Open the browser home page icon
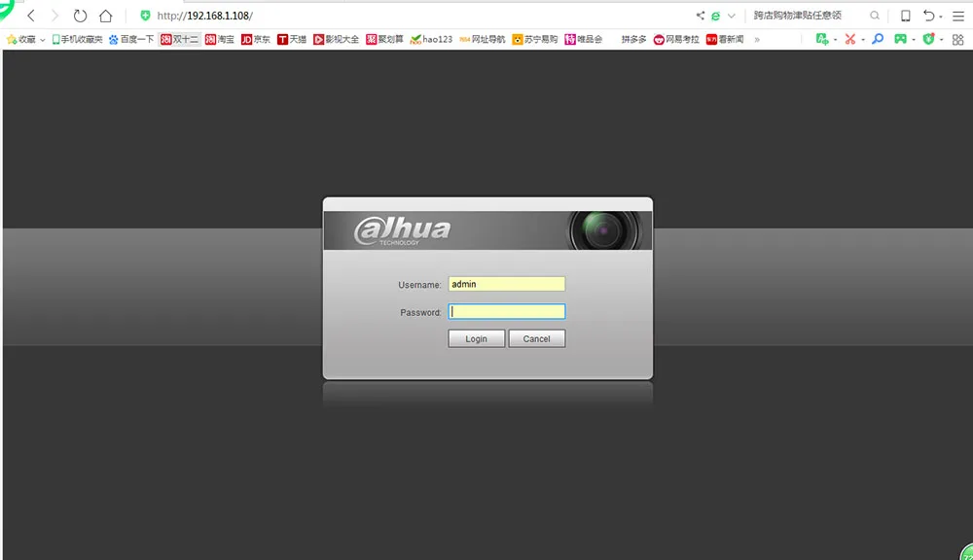Viewport: 973px width, 560px height. tap(105, 16)
